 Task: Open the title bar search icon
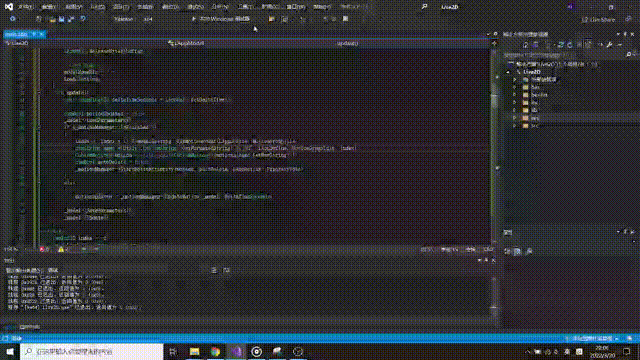point(424,7)
